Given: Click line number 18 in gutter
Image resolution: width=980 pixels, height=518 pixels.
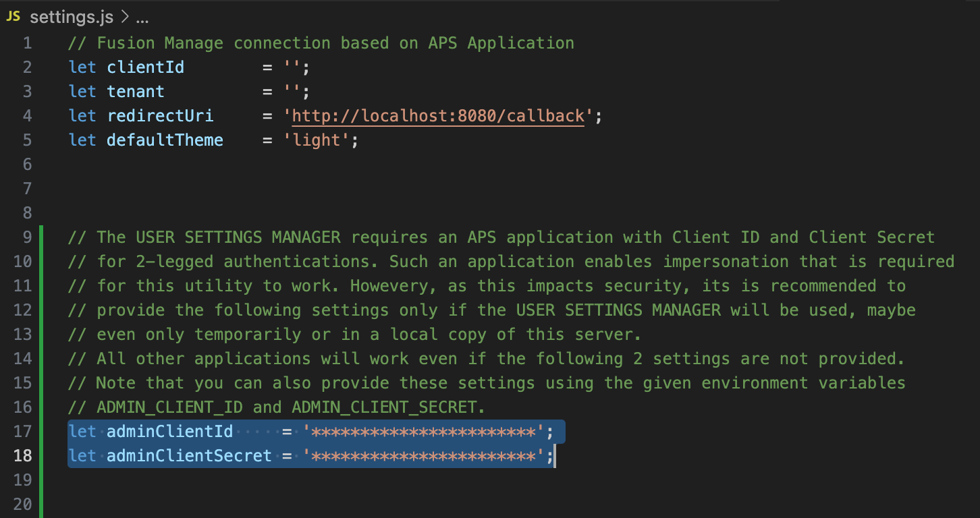Looking at the screenshot, I should [x=23, y=456].
